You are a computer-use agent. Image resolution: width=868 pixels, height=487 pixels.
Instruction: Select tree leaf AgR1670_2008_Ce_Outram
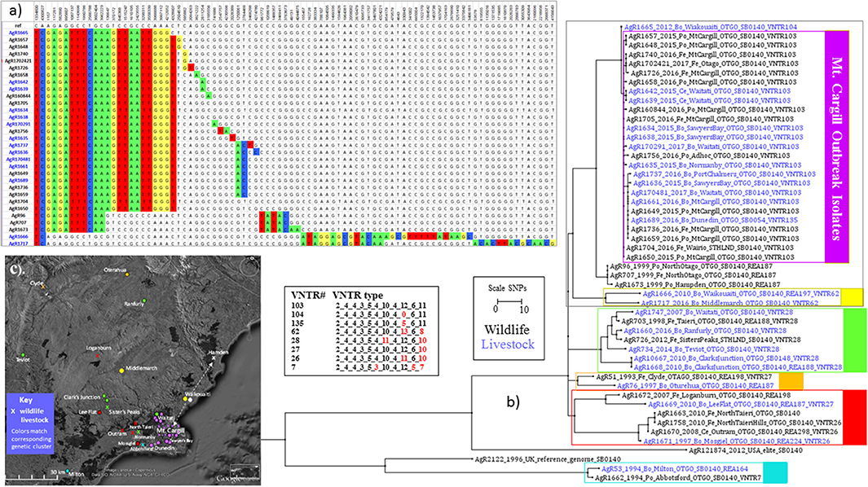click(744, 432)
